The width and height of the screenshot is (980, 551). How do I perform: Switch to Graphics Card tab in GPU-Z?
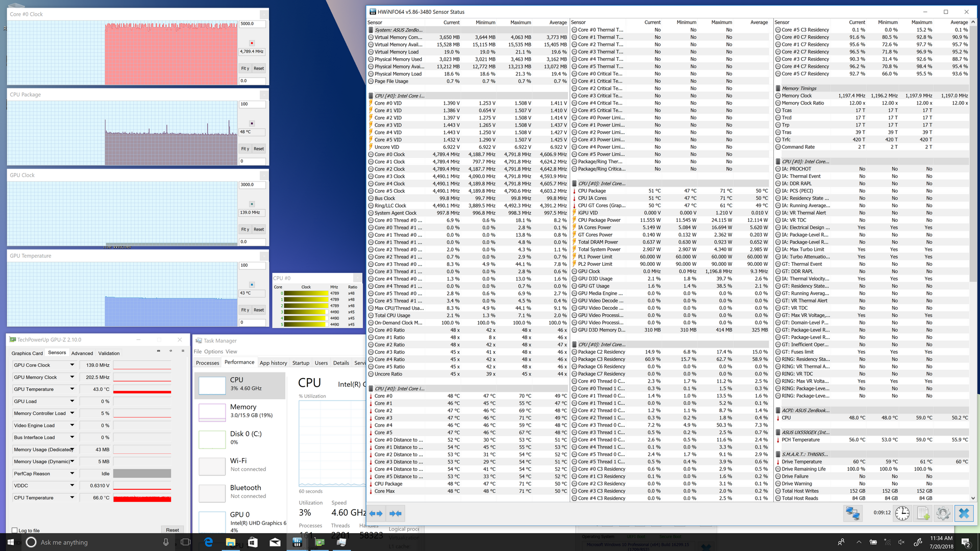point(27,353)
